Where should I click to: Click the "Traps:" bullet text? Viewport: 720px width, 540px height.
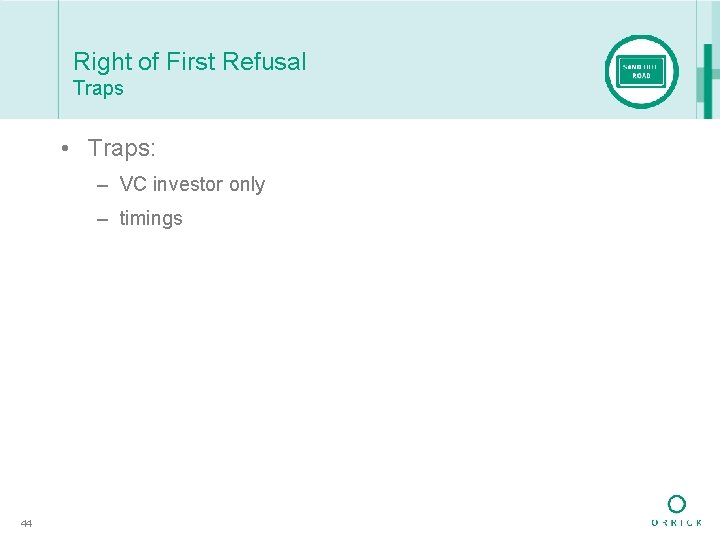tap(121, 148)
